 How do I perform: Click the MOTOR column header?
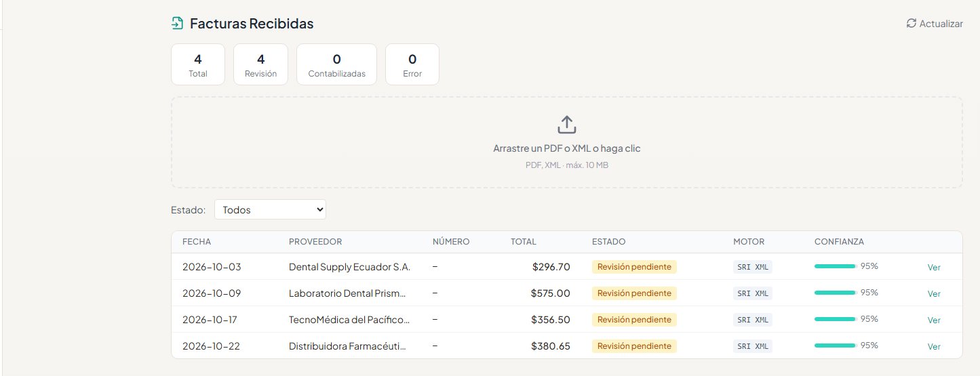[x=749, y=242]
